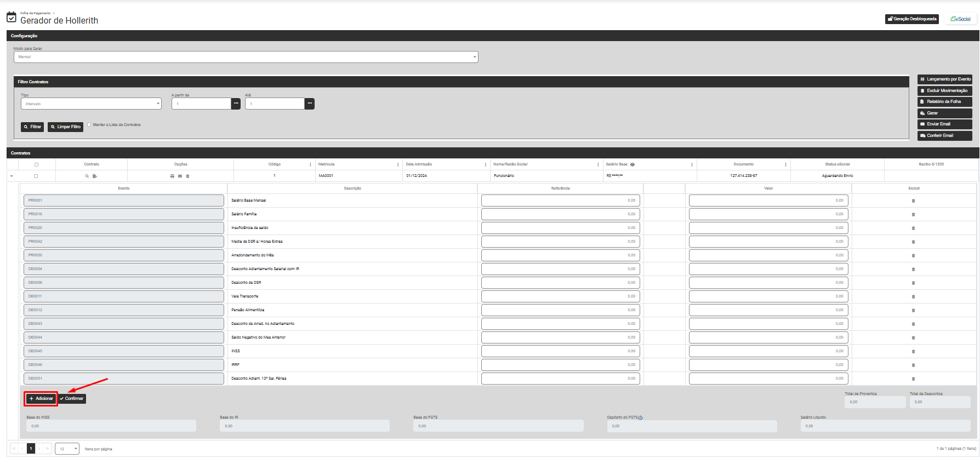Open the items per page dropdown
Viewport: 980px width, 458px height.
76,449
